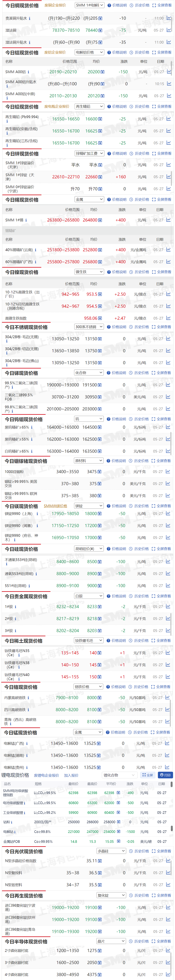The height and width of the screenshot is (980, 175).
Task: Click 全屏查看 in the semiconductor section
Action: pyautogui.click(x=162, y=941)
